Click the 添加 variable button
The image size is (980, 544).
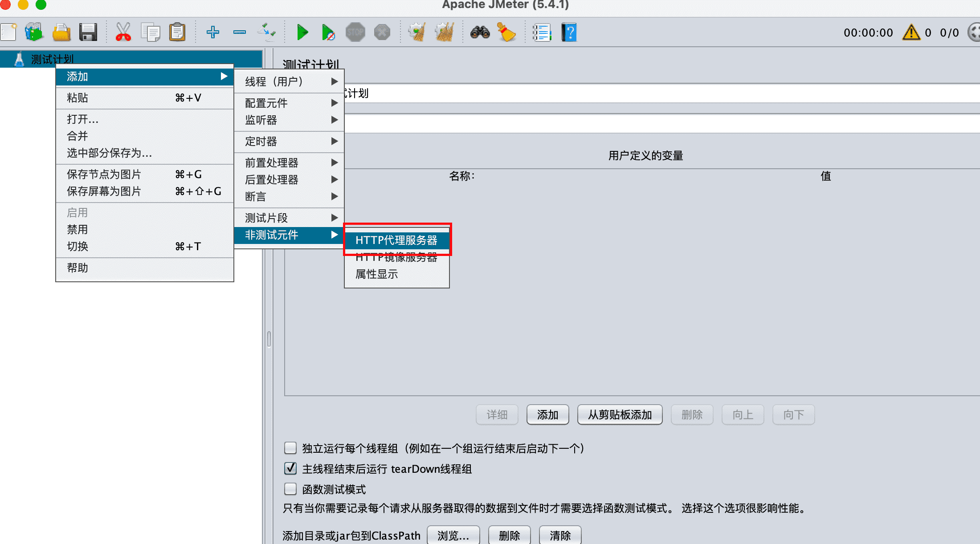(547, 414)
